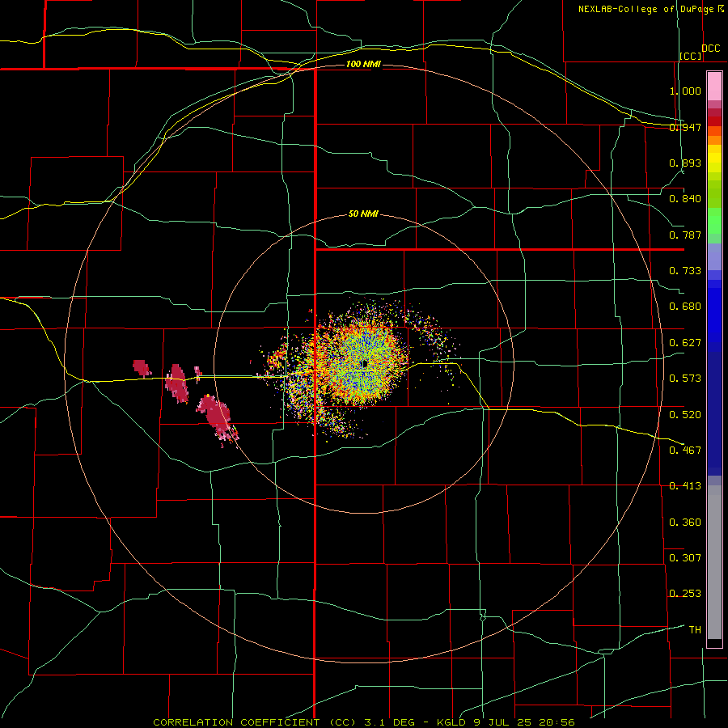Image resolution: width=728 pixels, height=728 pixels.
Task: Click the small crimson cell farthest west
Action: click(x=142, y=367)
